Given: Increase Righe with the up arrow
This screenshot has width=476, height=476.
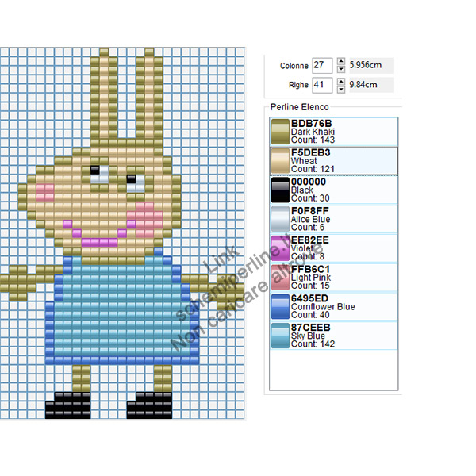Looking at the screenshot, I should [x=341, y=82].
